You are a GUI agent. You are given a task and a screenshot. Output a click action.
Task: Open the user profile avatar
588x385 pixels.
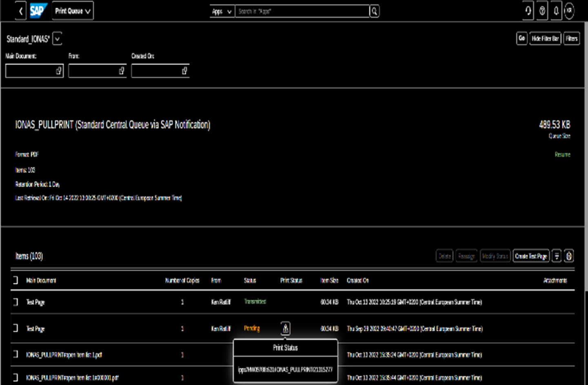tap(569, 11)
